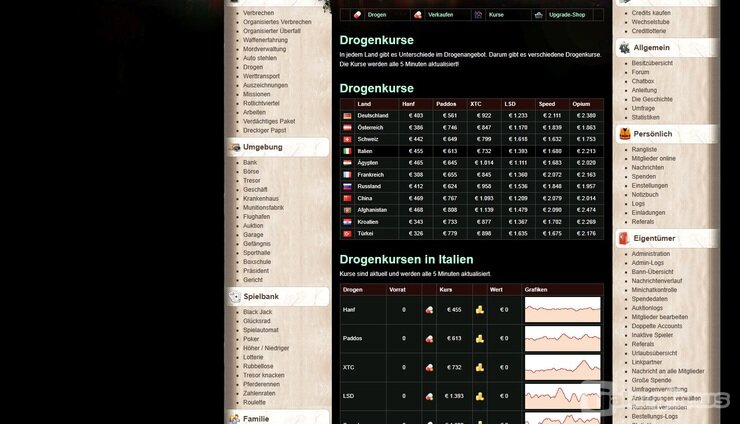Go to Börse in sidebar

tap(251, 171)
